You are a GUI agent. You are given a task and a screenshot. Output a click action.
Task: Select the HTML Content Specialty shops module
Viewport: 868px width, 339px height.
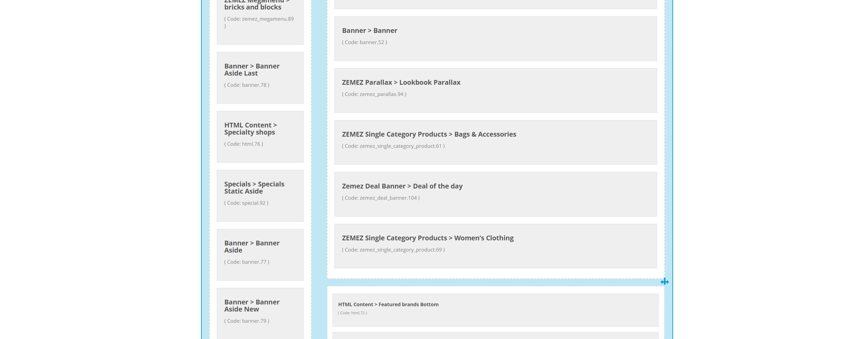(x=260, y=137)
